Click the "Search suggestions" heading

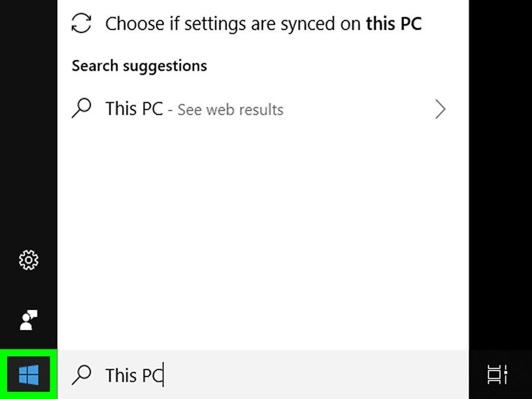pyautogui.click(x=139, y=66)
